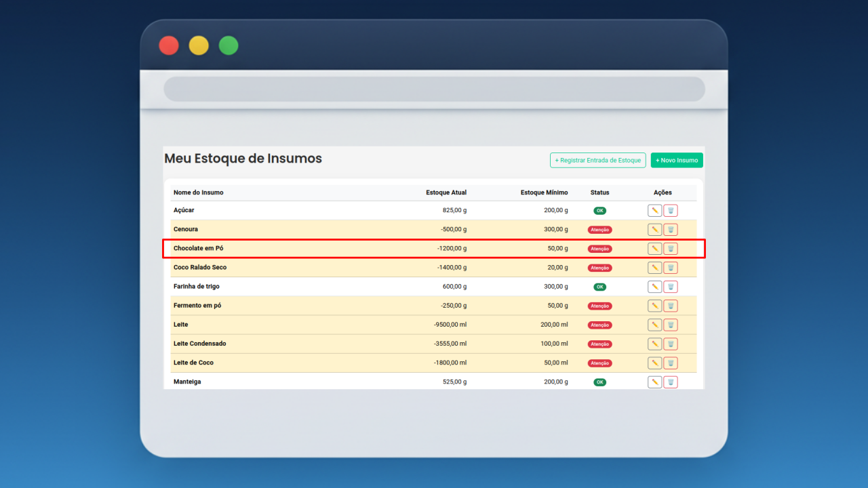Image resolution: width=868 pixels, height=488 pixels.
Task: Trash the Leite Condensado entry
Action: 671,344
